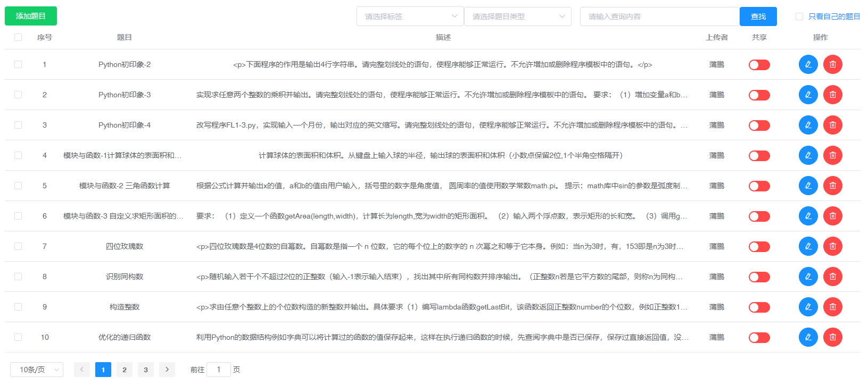Open the 请选择标签 dropdown

pos(409,16)
